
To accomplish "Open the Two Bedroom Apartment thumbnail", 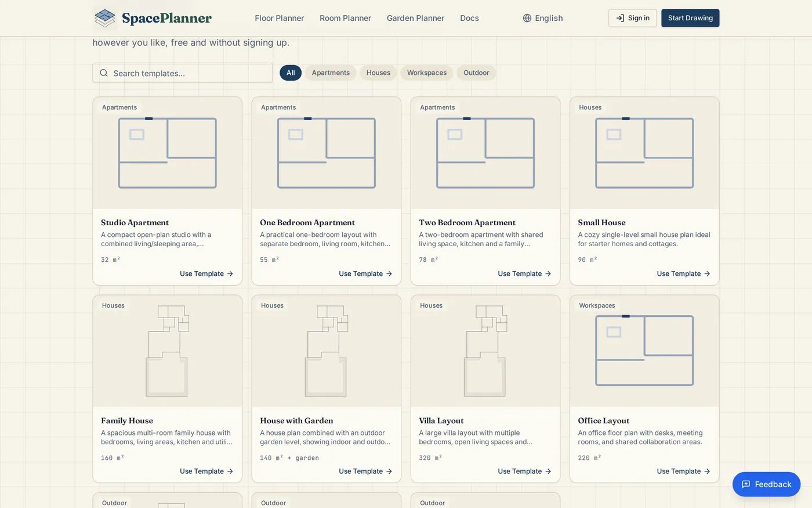I will (x=485, y=153).
